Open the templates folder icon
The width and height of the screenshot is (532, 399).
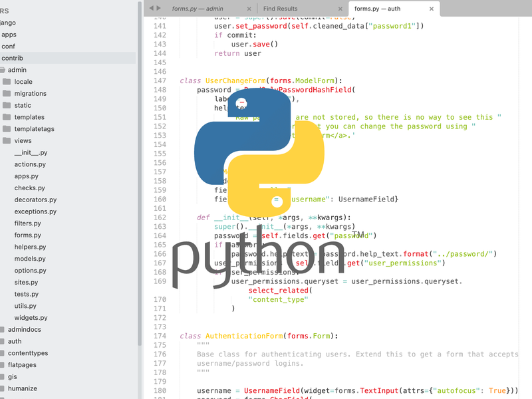click(7, 117)
